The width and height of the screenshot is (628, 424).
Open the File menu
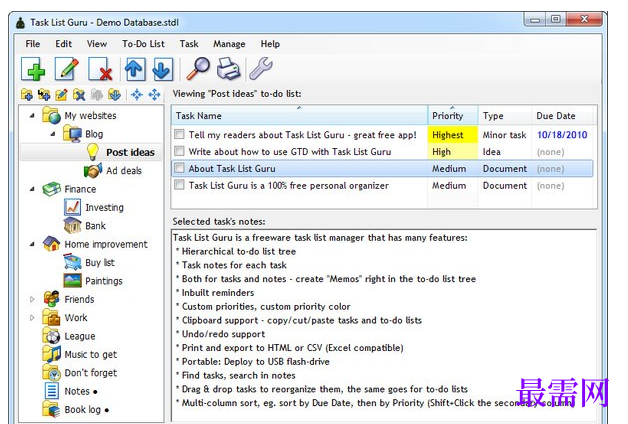(x=33, y=44)
